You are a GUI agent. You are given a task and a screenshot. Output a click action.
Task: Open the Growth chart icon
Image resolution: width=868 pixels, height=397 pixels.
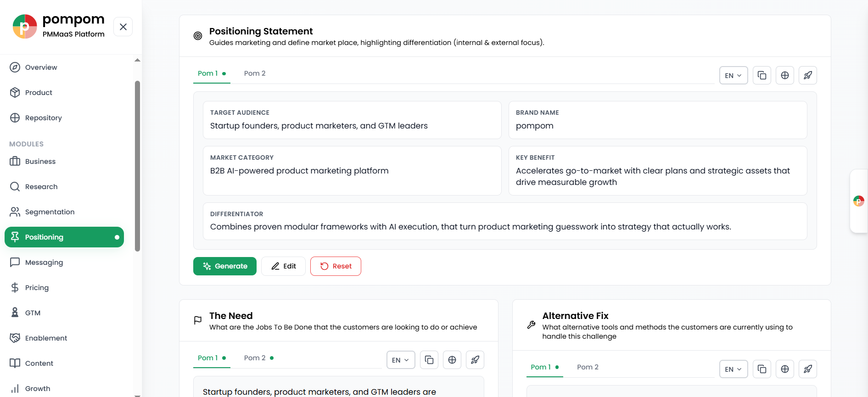[15, 389]
